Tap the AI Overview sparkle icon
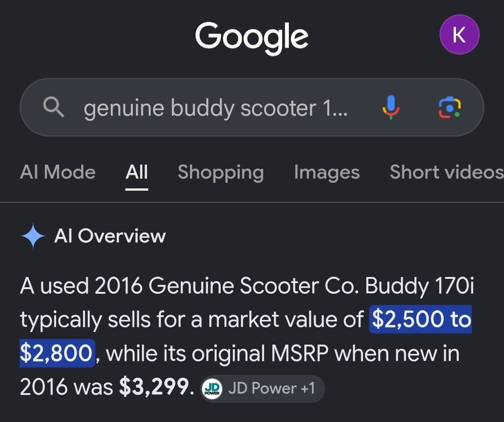This screenshot has width=504, height=422. click(33, 236)
